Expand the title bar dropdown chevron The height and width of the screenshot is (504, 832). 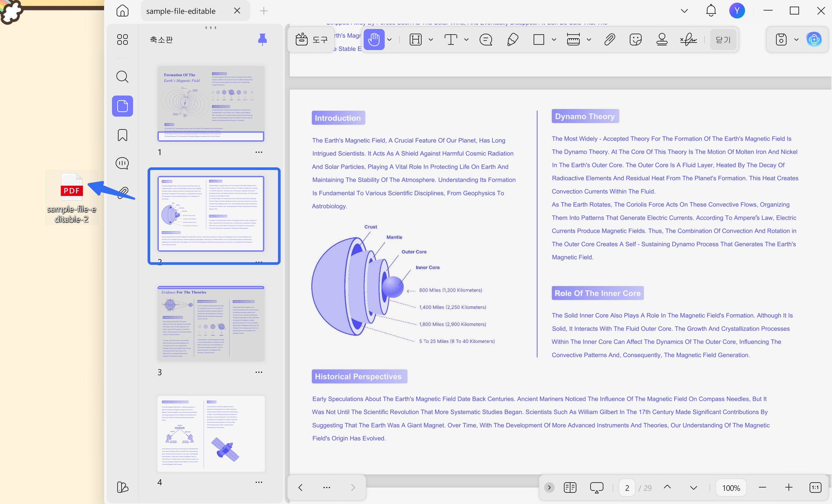coord(684,11)
